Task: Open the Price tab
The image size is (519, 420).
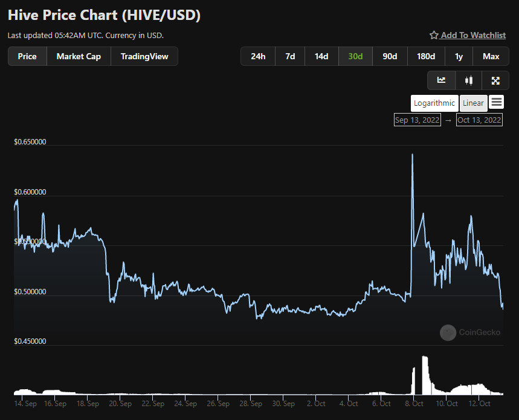Action: (x=27, y=56)
